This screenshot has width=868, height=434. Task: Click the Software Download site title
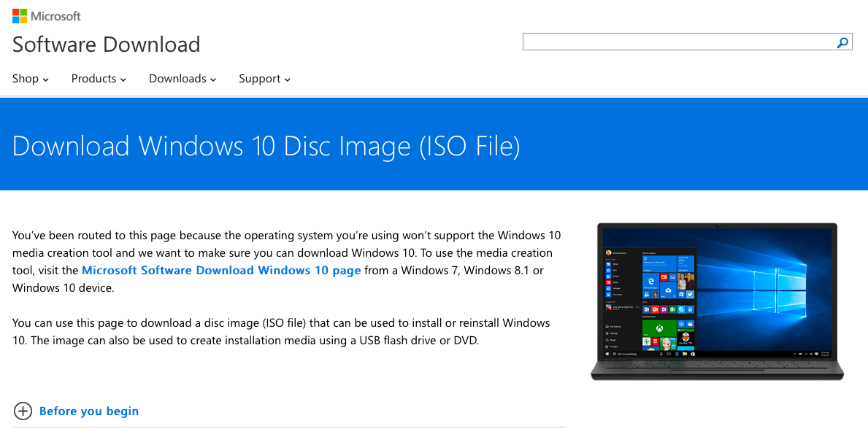[x=107, y=44]
